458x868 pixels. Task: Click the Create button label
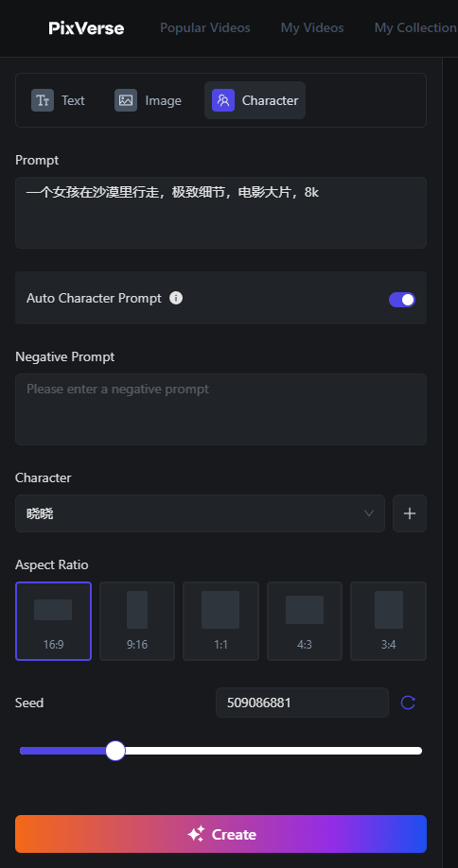click(234, 834)
